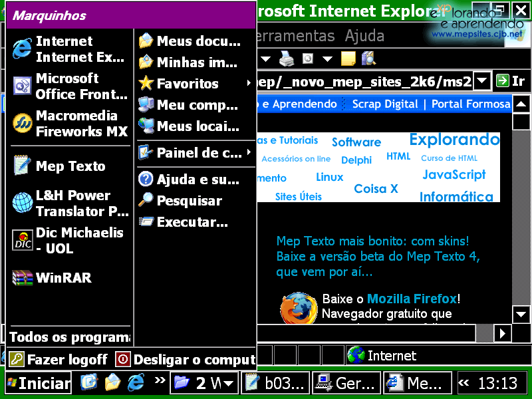Open the Executar... dialog
532x399 pixels.
196,222
